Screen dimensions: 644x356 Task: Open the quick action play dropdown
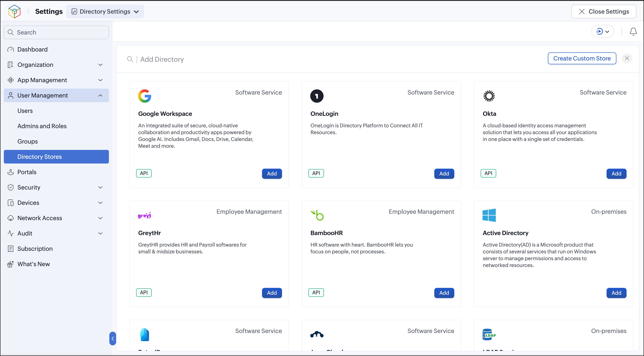click(x=603, y=32)
